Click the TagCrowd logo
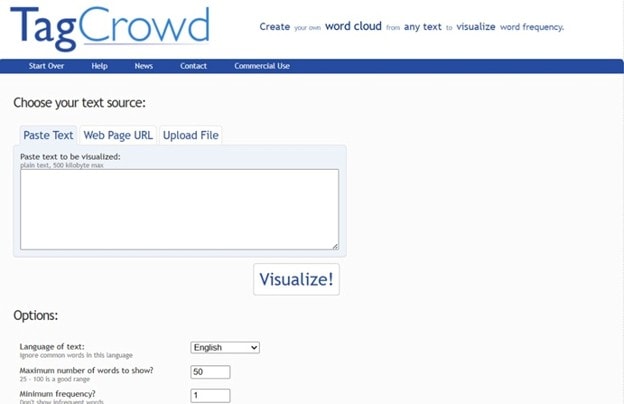624x404 pixels. (x=110, y=29)
